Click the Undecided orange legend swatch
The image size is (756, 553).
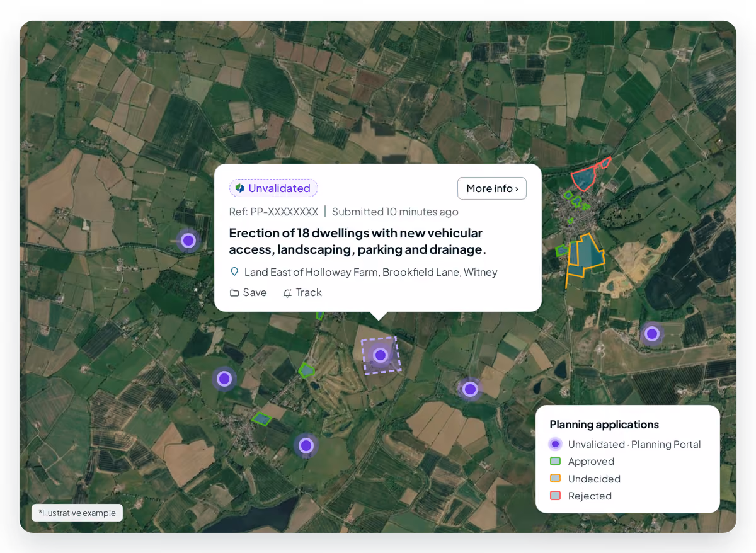click(555, 479)
